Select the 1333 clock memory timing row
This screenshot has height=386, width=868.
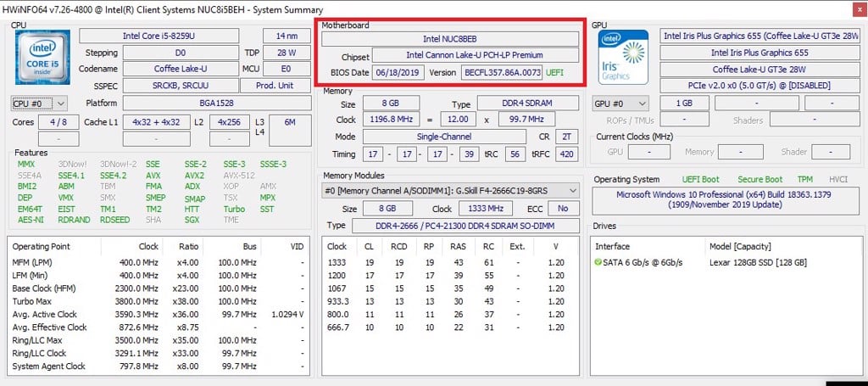point(450,262)
